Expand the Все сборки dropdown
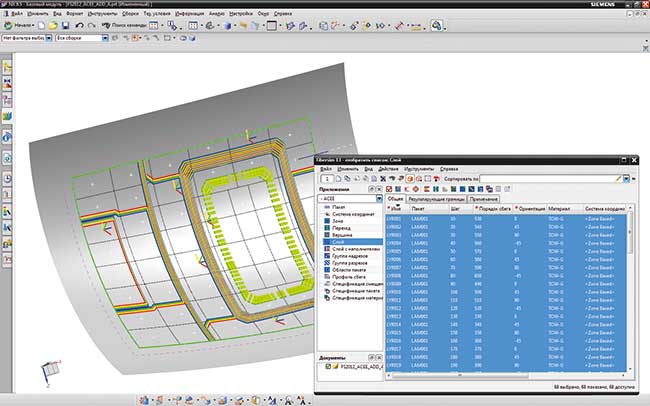This screenshot has height=406, width=650. pyautogui.click(x=105, y=38)
